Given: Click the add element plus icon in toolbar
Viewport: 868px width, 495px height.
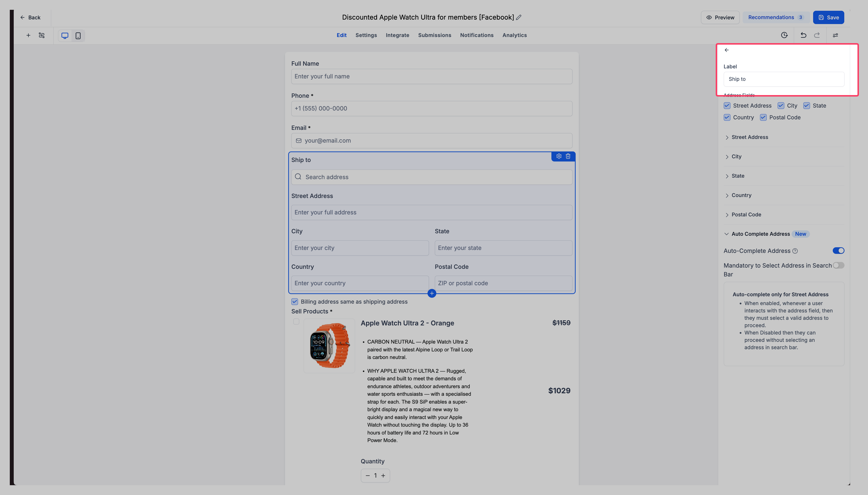Looking at the screenshot, I should (28, 35).
